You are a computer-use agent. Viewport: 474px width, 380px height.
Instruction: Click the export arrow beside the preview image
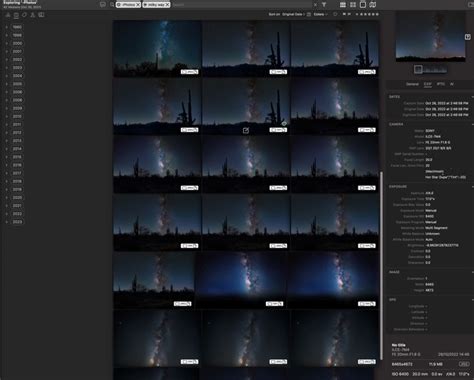point(468,37)
